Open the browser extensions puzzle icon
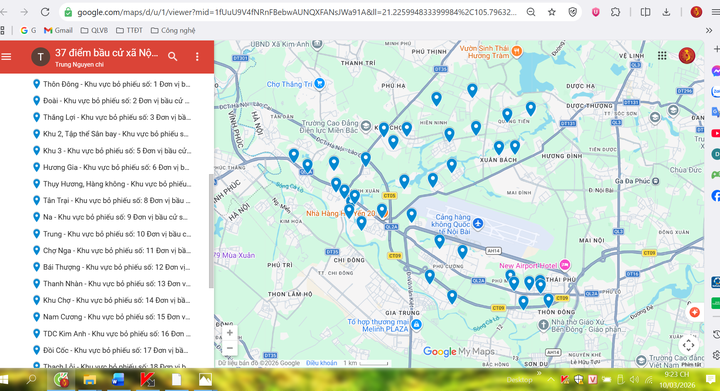Screen dimensions: 720x391 pos(616,12)
